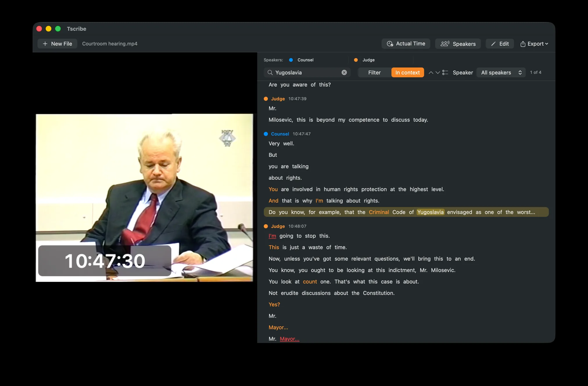
Task: Click the Judge label at 10:47:39
Action: click(278, 99)
